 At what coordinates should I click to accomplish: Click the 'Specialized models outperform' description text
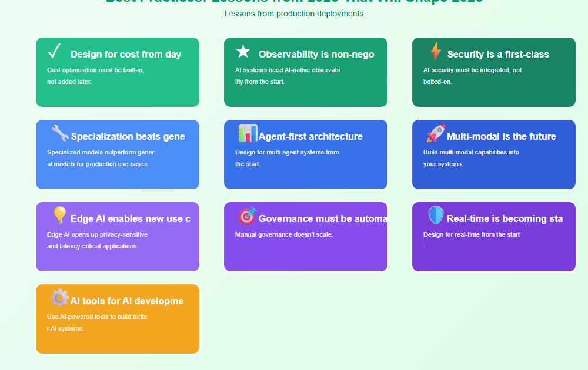coord(101,153)
